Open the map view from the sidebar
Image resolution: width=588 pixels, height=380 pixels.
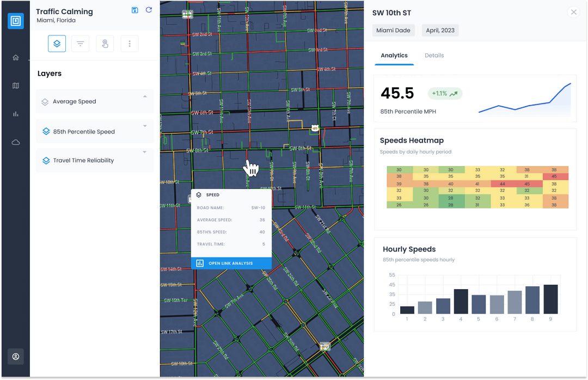click(15, 85)
